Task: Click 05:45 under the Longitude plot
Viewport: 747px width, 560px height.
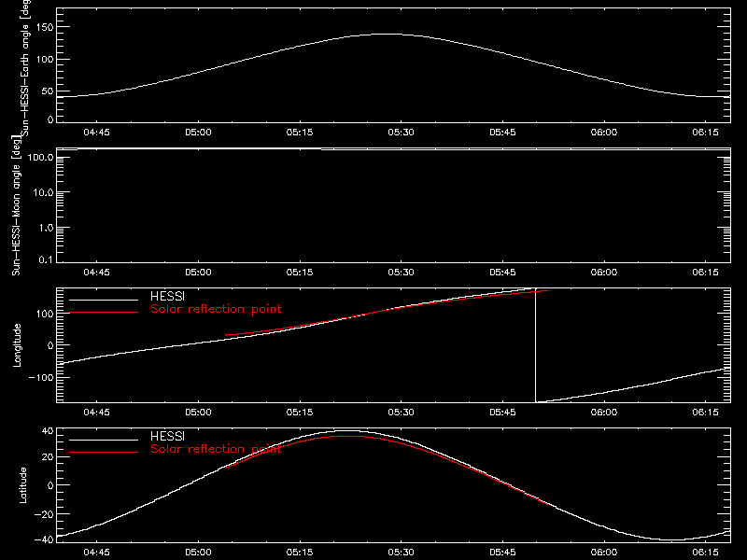Action: [502, 413]
